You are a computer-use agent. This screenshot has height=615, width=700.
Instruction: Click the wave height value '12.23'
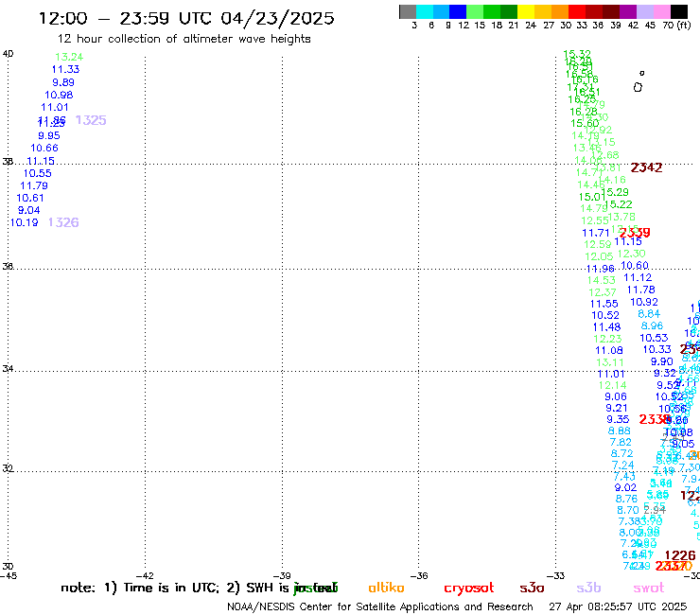[607, 339]
